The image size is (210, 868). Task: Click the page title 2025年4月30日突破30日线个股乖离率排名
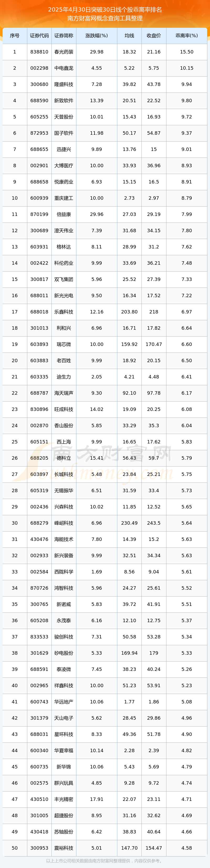coord(105,9)
